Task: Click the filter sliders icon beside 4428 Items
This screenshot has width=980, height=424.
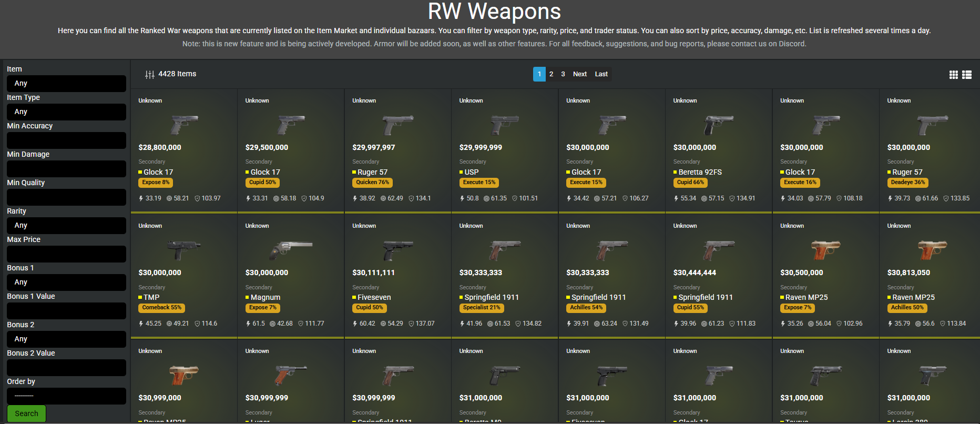Action: (x=149, y=75)
